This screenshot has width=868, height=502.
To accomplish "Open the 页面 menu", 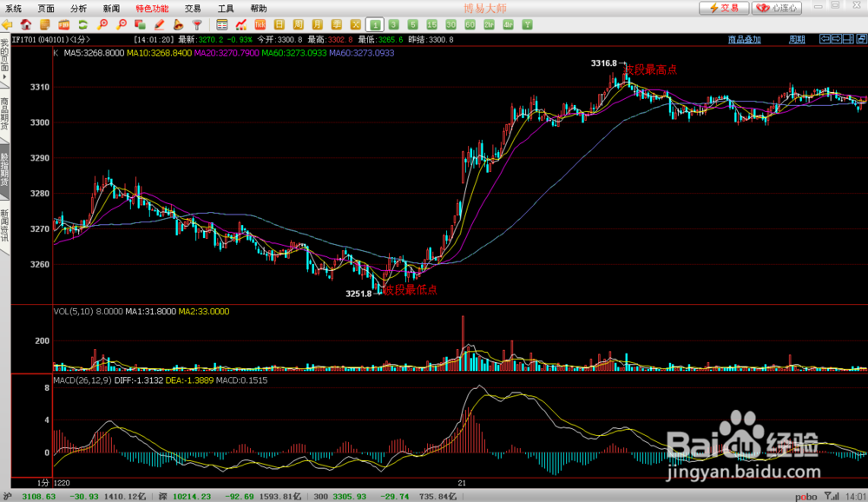I will click(46, 9).
